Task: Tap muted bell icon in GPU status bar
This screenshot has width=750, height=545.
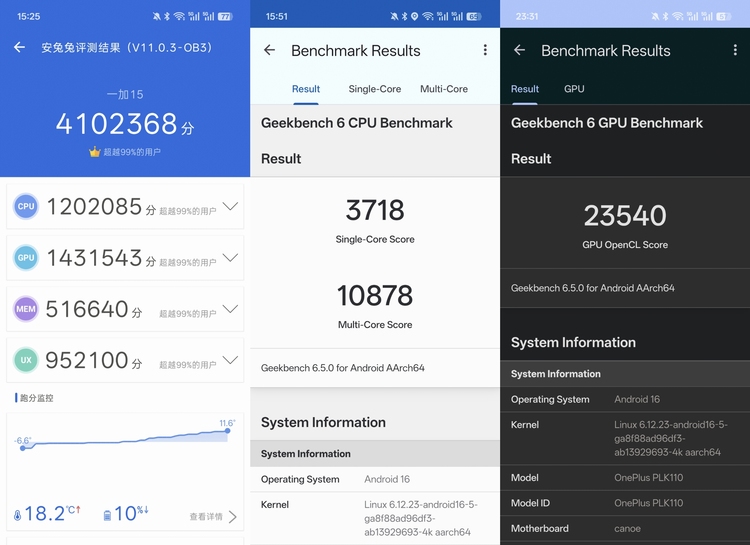Action: (x=655, y=16)
